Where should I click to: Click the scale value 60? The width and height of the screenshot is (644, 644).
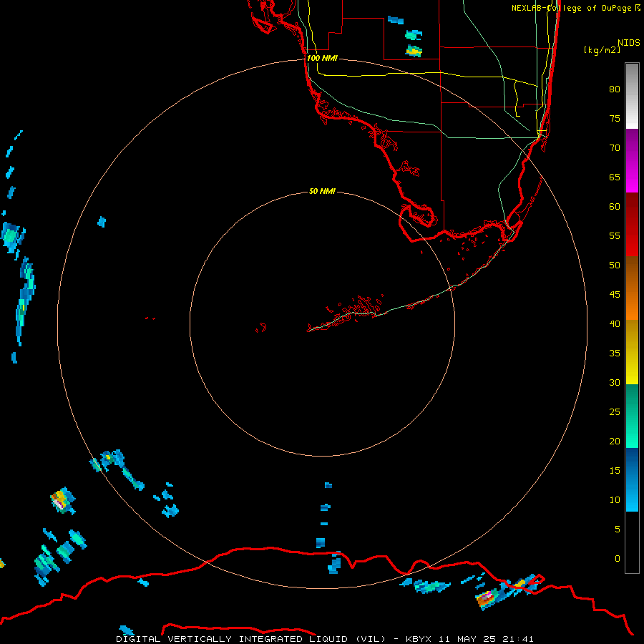pos(615,207)
